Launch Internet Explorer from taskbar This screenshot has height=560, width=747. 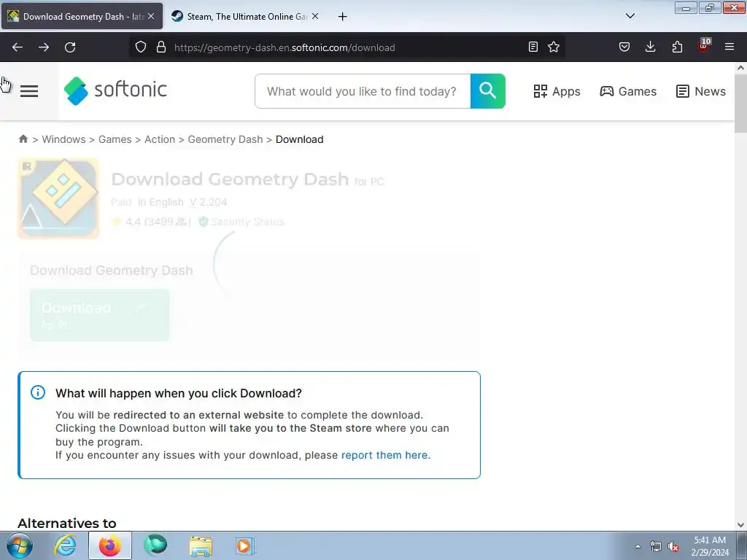point(65,545)
